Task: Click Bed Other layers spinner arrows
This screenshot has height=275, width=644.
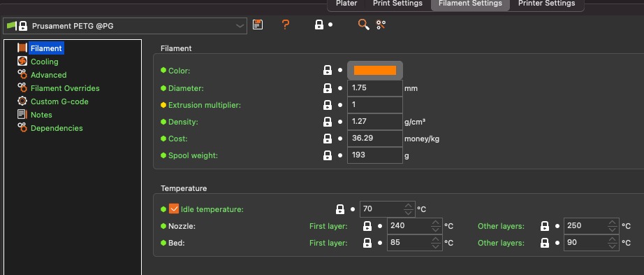Action: pyautogui.click(x=613, y=243)
